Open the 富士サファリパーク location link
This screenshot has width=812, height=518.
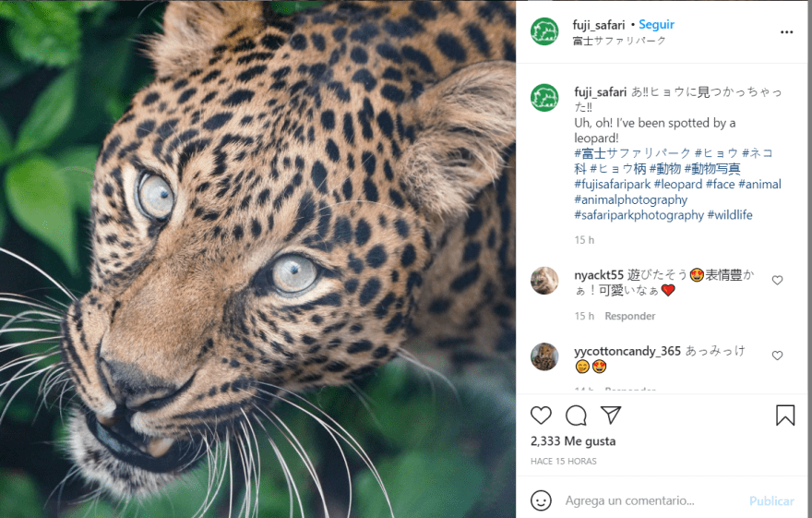[618, 41]
